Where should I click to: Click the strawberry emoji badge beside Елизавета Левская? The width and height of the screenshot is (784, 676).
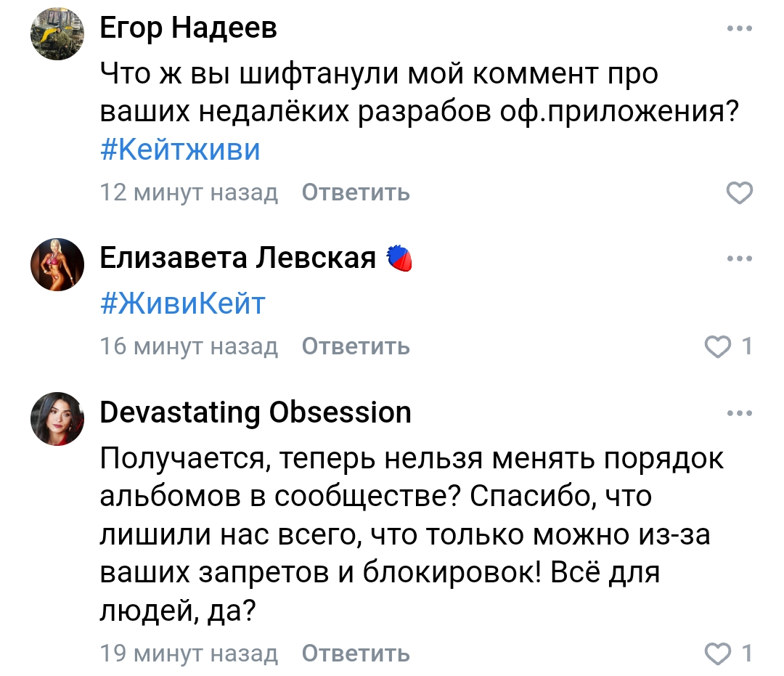[x=399, y=258]
